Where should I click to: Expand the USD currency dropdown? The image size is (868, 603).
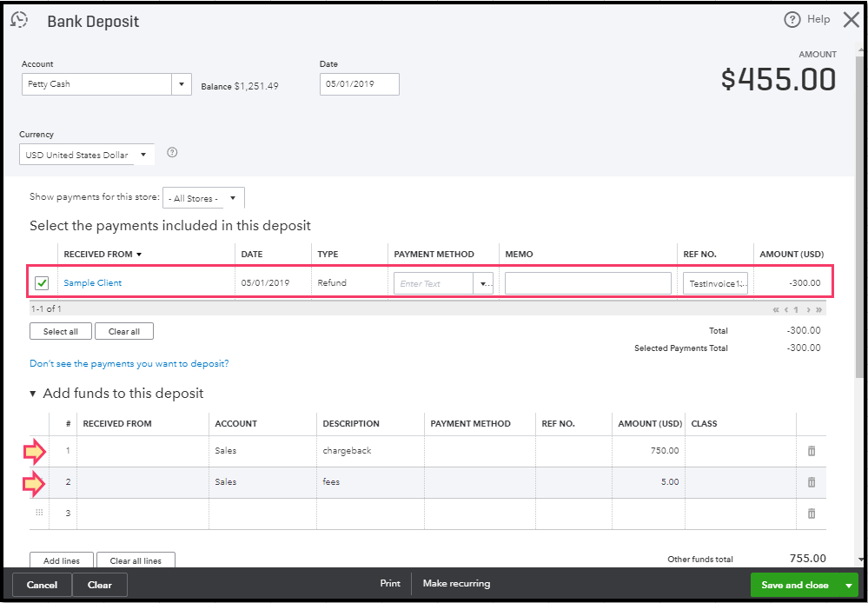(143, 155)
